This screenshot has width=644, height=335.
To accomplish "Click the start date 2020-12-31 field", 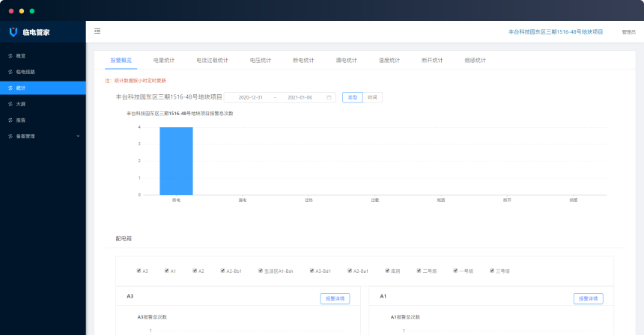I will click(x=251, y=98).
